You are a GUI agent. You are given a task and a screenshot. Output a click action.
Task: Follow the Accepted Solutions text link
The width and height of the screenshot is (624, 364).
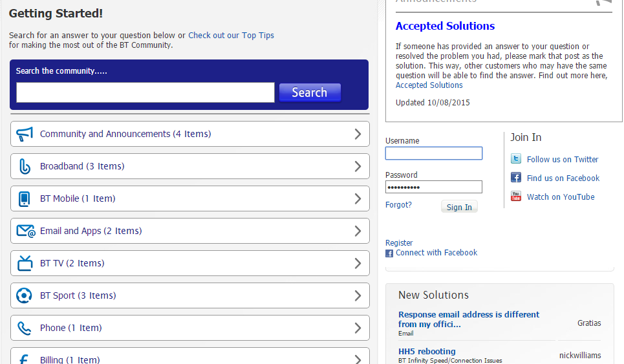(429, 85)
